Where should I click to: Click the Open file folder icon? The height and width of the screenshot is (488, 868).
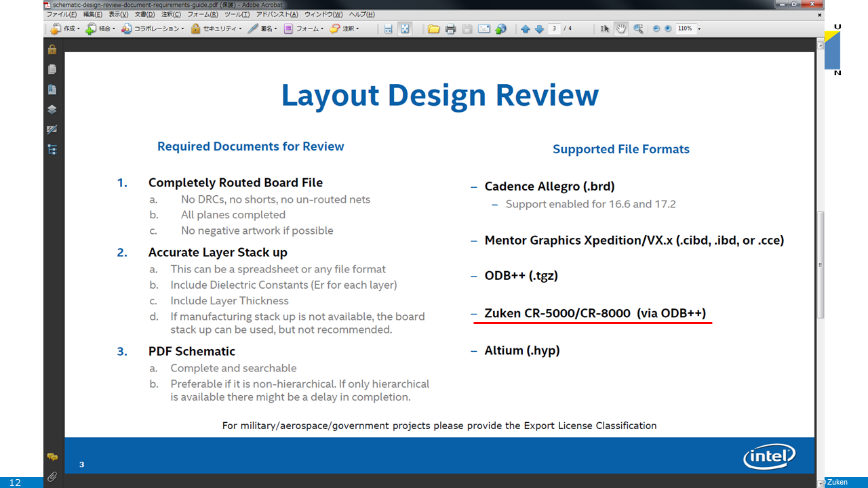[433, 29]
